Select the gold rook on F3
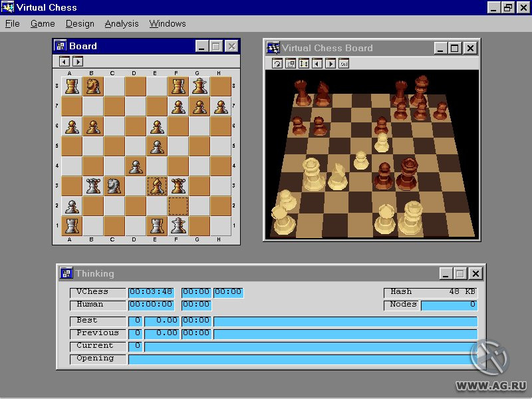 tap(178, 186)
